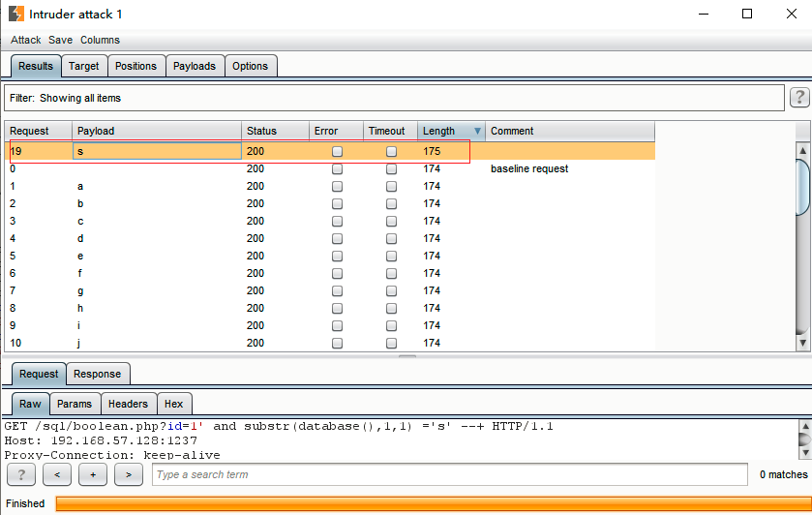
Task: Sort by Status column header
Action: click(x=275, y=131)
